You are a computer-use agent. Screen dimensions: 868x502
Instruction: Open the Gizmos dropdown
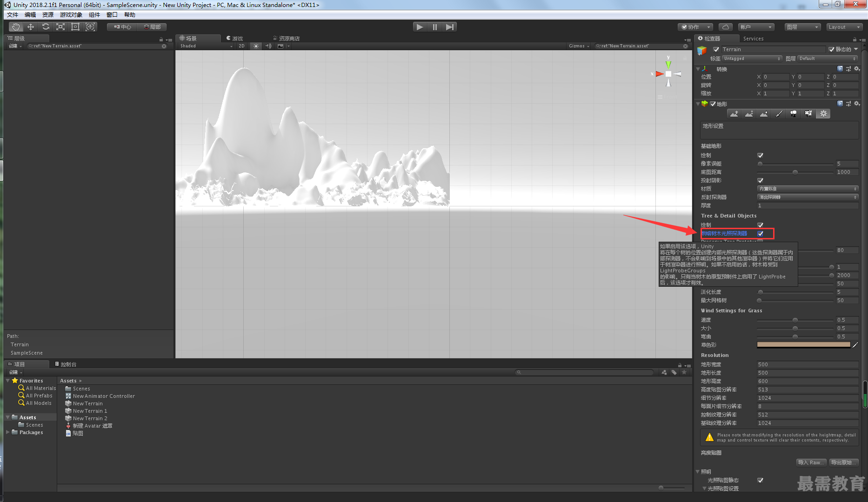click(579, 46)
